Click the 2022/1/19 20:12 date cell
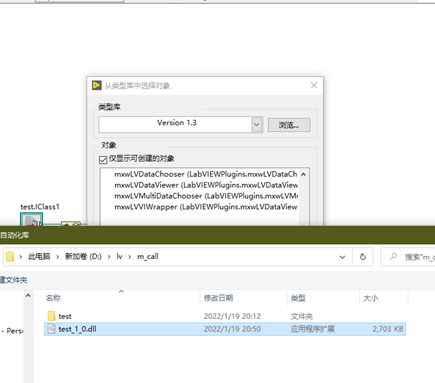 (x=232, y=316)
